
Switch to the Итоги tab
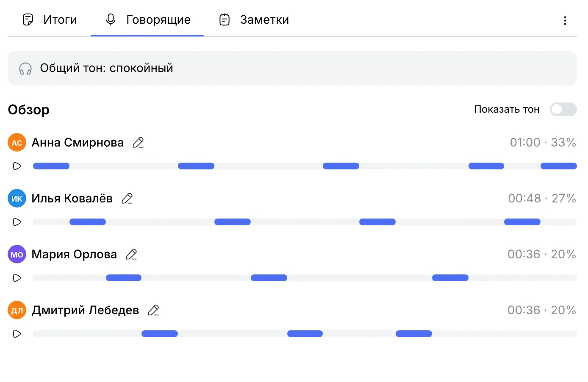[49, 19]
